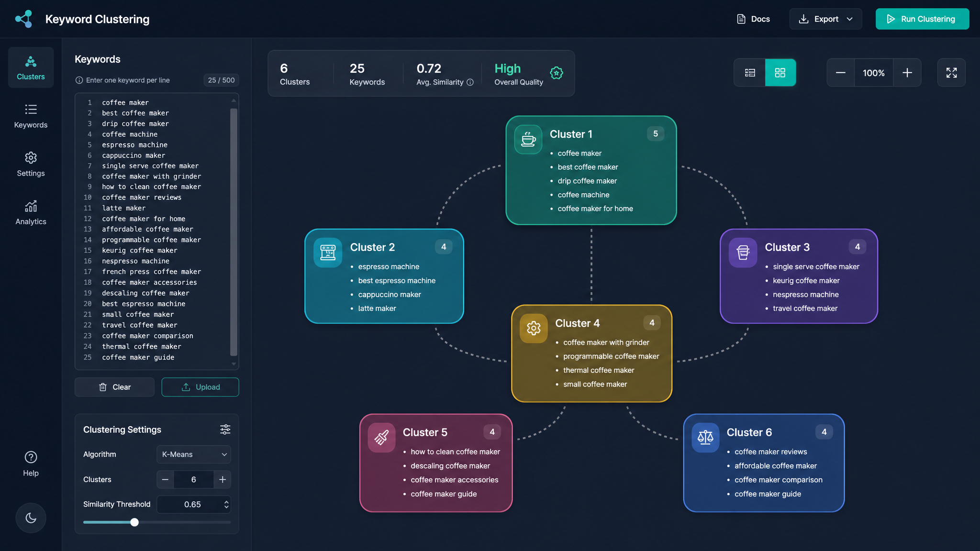Decrease the Clusters count
Viewport: 980px width, 551px height.
pyautogui.click(x=165, y=479)
